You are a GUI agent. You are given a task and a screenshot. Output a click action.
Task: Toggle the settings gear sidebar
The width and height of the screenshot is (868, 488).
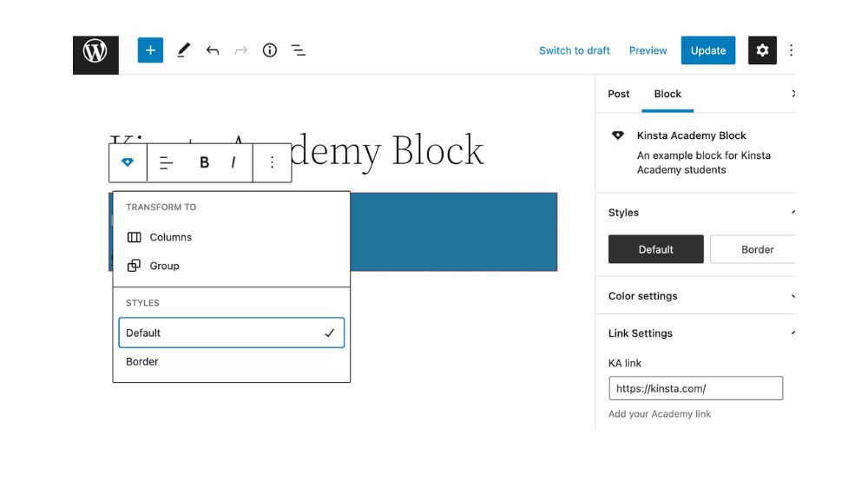pyautogui.click(x=762, y=50)
